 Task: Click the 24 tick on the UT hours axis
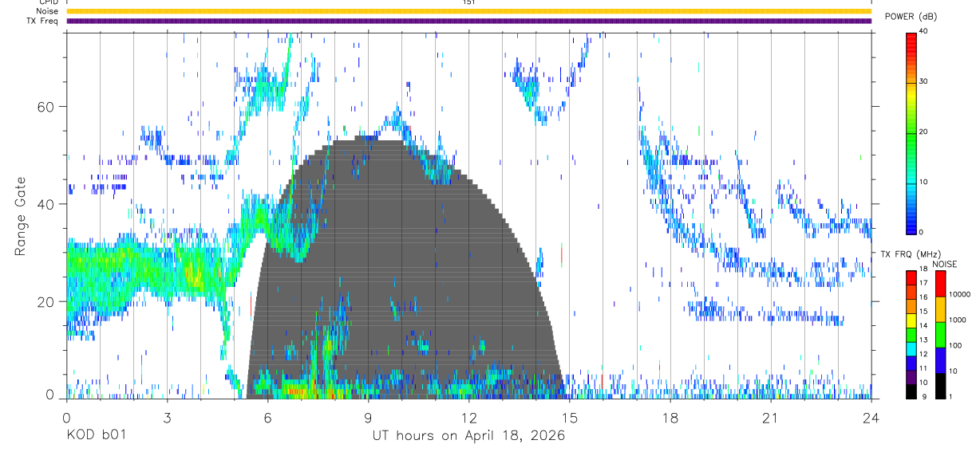(871, 417)
